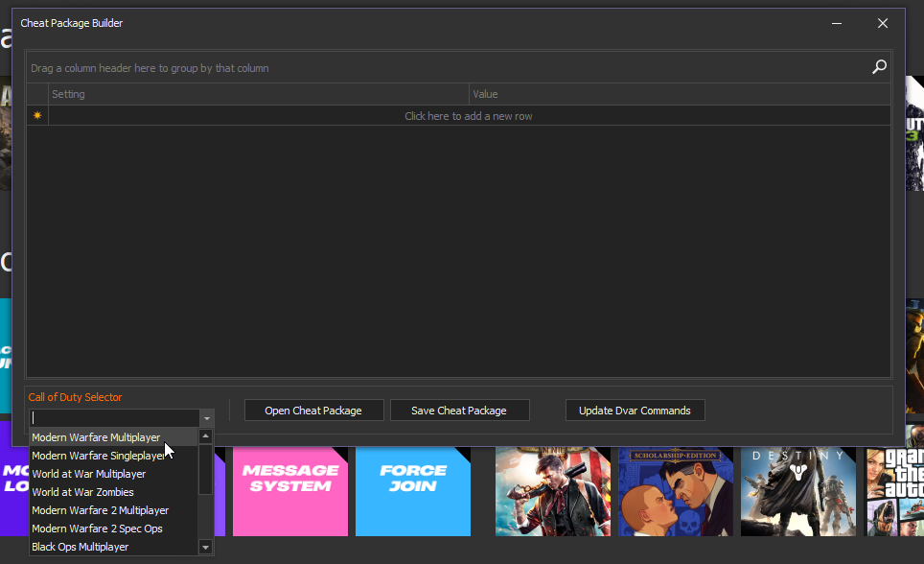Click the dropdown list scrollbar down arrow

[x=205, y=547]
